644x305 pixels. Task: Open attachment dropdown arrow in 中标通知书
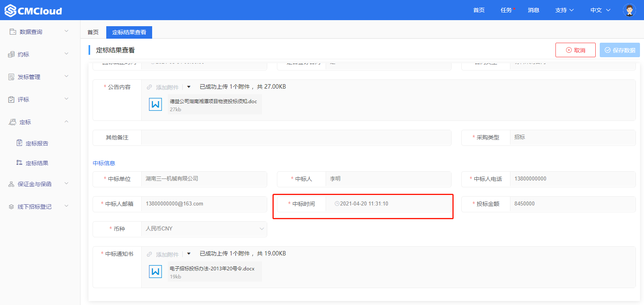coord(189,254)
